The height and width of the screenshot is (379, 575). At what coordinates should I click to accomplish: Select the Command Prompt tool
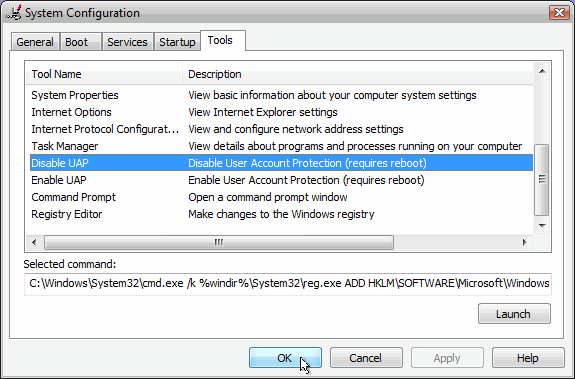click(x=281, y=197)
